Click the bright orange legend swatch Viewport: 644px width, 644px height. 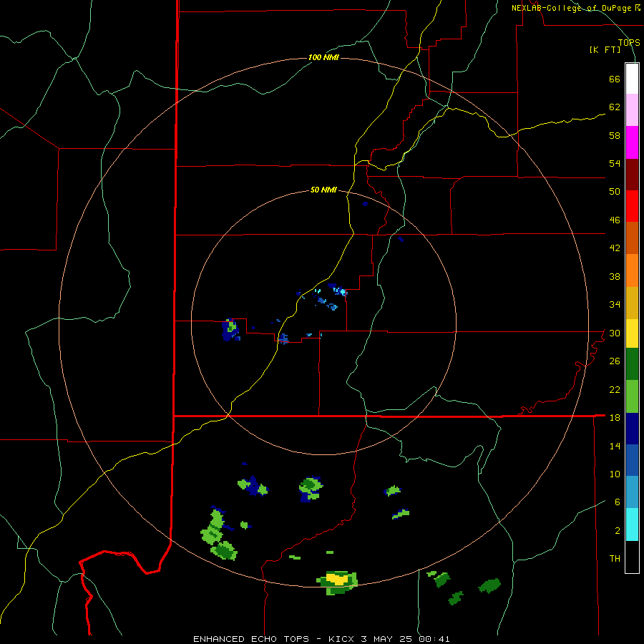click(x=632, y=270)
